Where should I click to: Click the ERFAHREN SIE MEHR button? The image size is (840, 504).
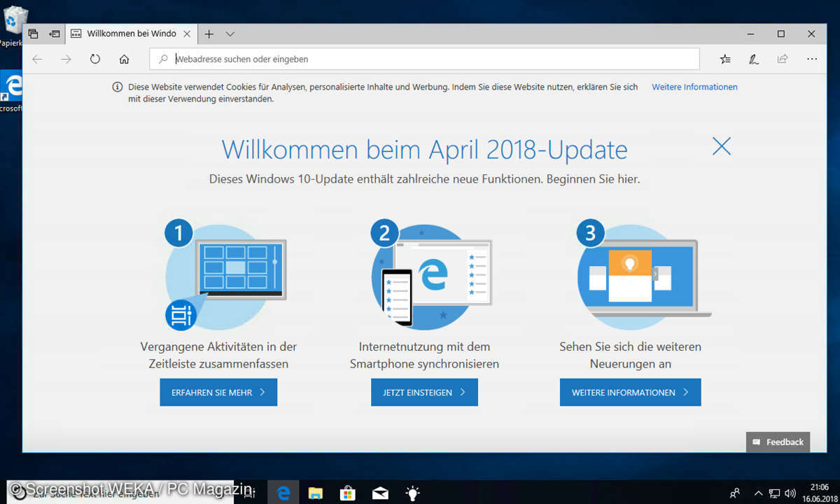click(218, 393)
